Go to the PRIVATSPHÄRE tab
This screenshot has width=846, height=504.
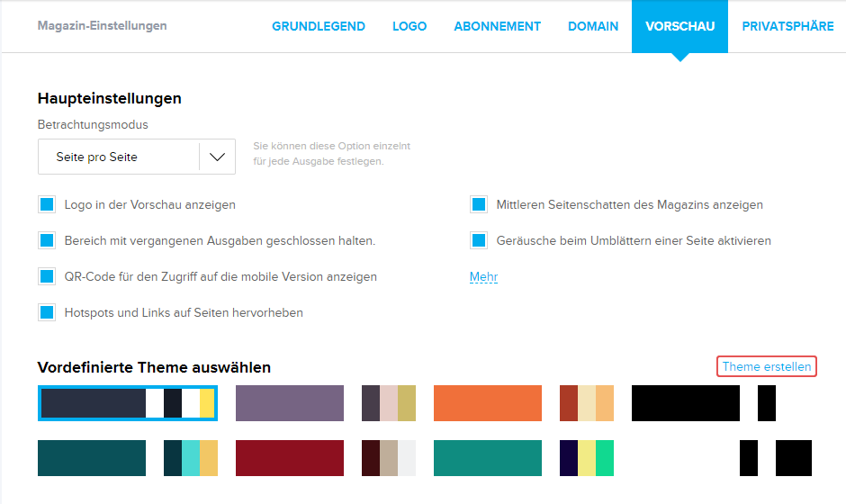pos(787,26)
